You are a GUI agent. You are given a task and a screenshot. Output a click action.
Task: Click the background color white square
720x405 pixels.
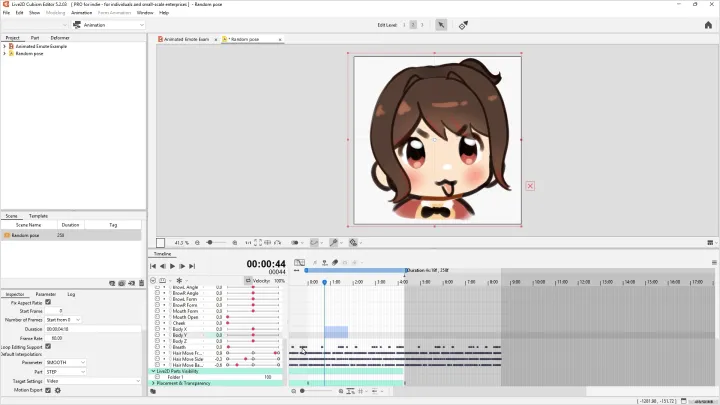pos(160,243)
